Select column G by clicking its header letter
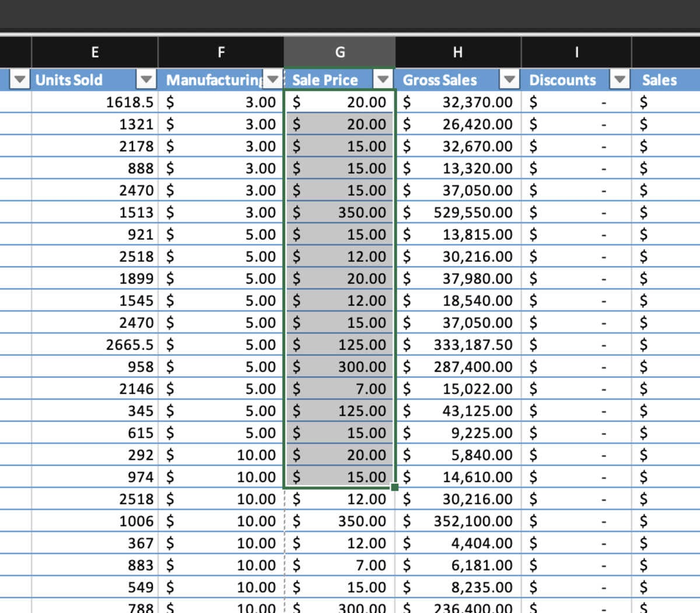The width and height of the screenshot is (700, 613). 339,52
